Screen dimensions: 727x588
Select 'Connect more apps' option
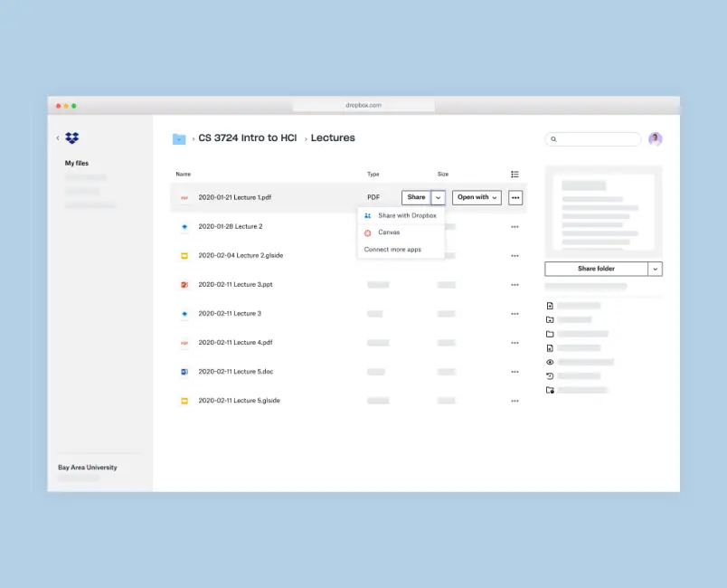coord(392,250)
